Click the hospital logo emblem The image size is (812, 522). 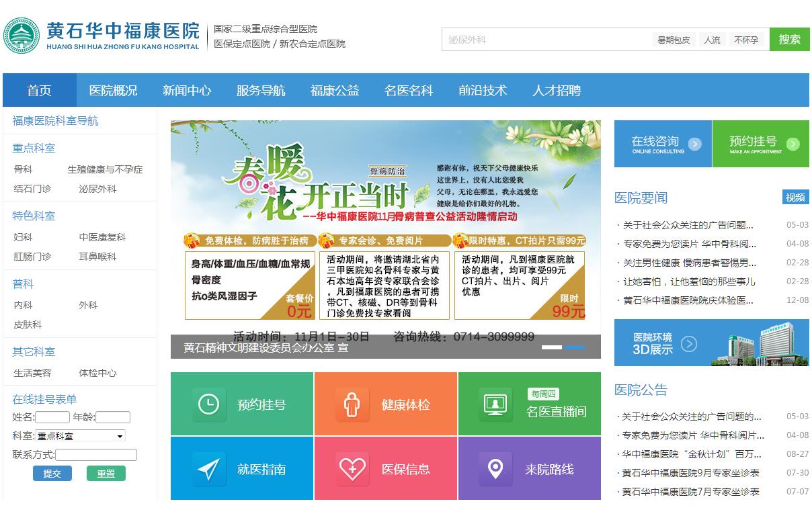point(22,36)
